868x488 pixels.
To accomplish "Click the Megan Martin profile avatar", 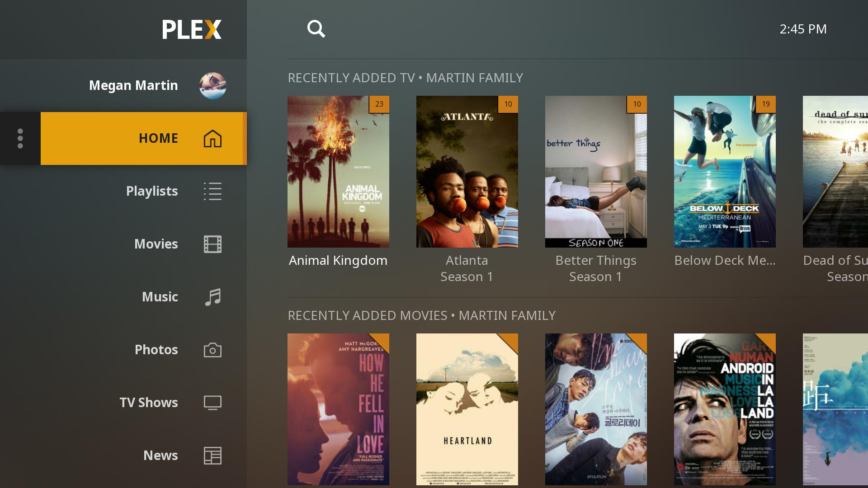I will 212,85.
